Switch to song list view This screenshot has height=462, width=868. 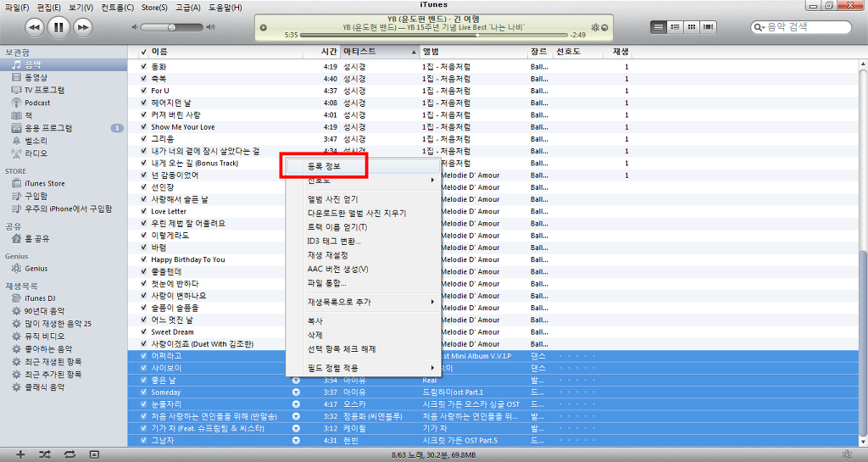click(x=658, y=26)
